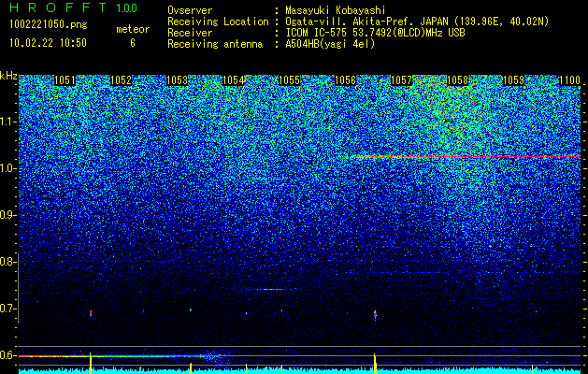Click the HROFFT 1.0.0 title text
Viewport: 588px width, 374px height.
coord(74,7)
